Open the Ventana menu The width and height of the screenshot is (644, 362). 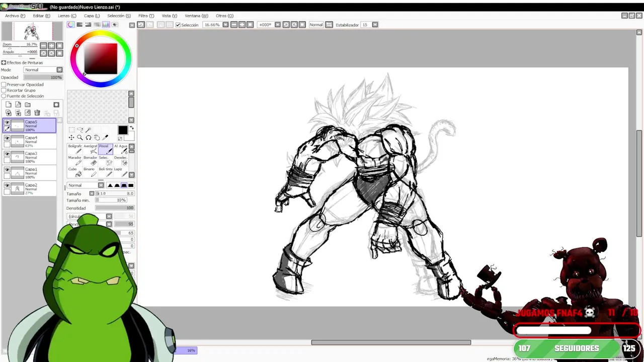click(x=196, y=16)
